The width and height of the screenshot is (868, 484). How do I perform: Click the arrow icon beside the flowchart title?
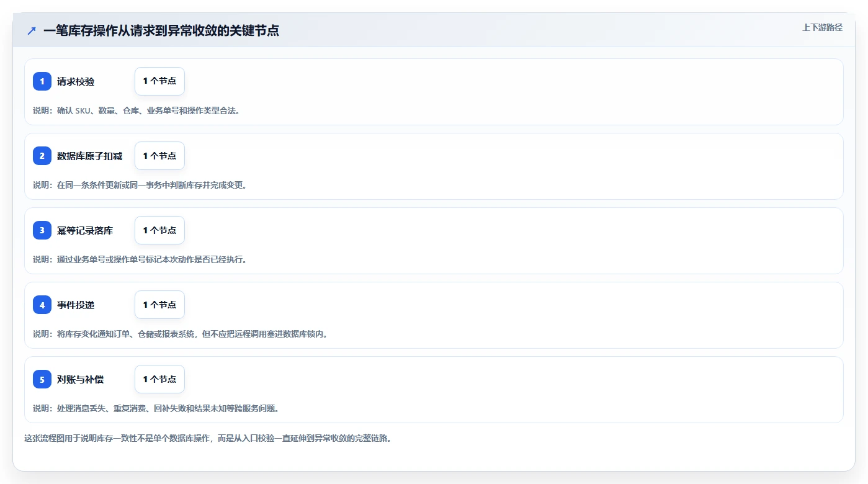tap(32, 30)
